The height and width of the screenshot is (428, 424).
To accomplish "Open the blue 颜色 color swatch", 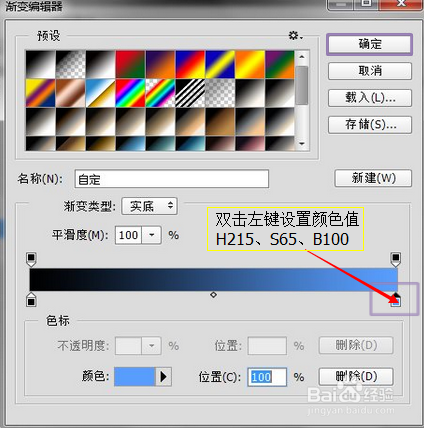I will [x=135, y=377].
